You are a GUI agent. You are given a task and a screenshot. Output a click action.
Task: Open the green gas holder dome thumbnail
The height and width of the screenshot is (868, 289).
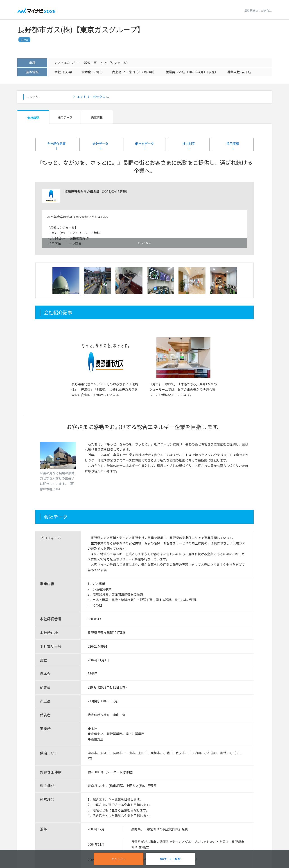coord(66,281)
